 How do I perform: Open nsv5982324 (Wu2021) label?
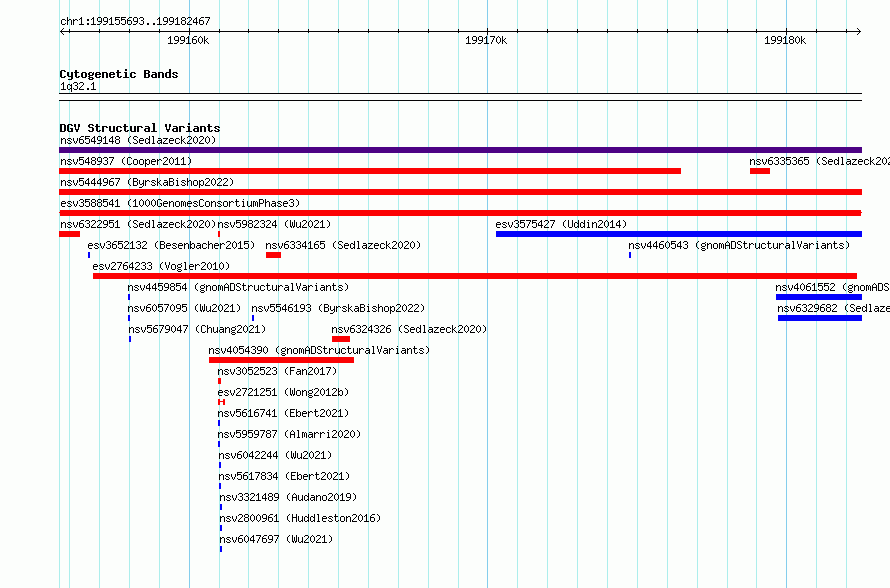[274, 224]
